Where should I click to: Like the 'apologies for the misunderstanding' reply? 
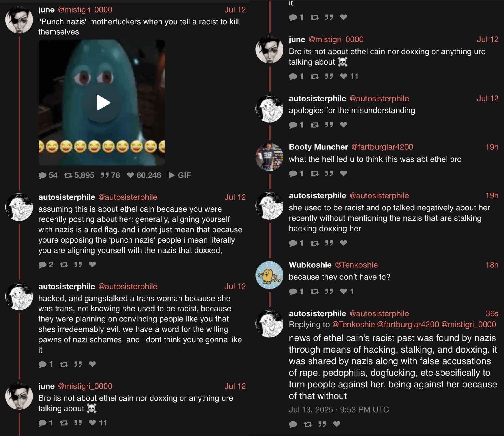[343, 125]
